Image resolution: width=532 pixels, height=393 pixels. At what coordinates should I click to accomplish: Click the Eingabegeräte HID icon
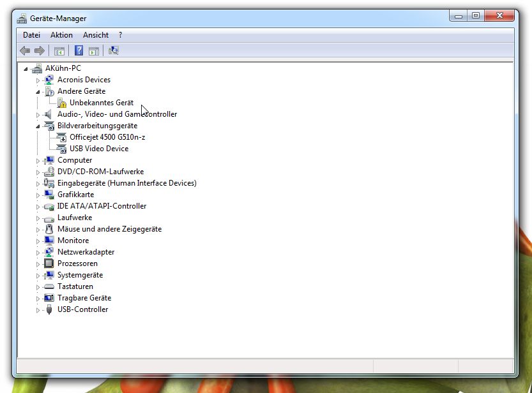tap(49, 183)
